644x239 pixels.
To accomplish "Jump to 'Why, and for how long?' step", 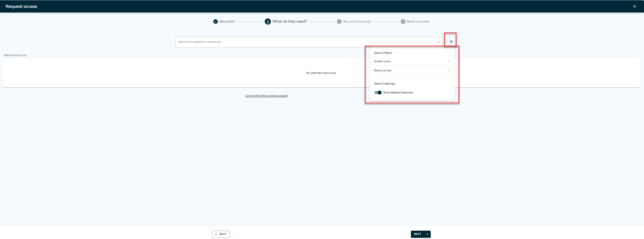I will coord(357,22).
